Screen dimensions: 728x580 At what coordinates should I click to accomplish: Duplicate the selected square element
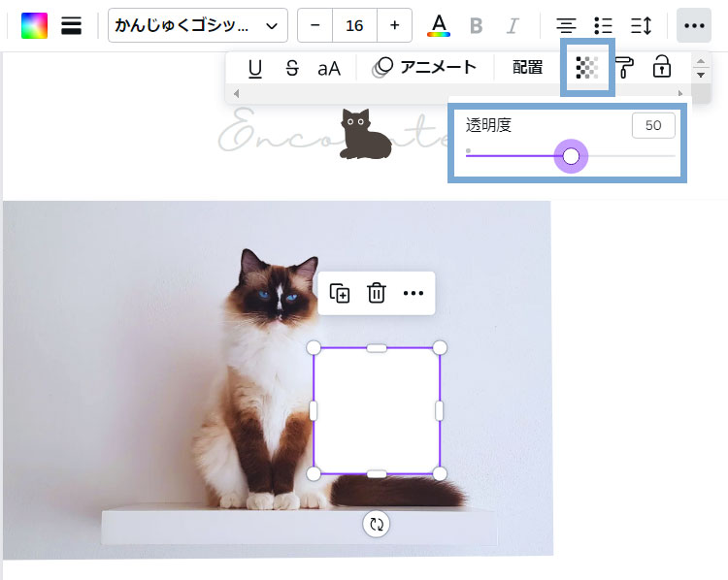[340, 293]
